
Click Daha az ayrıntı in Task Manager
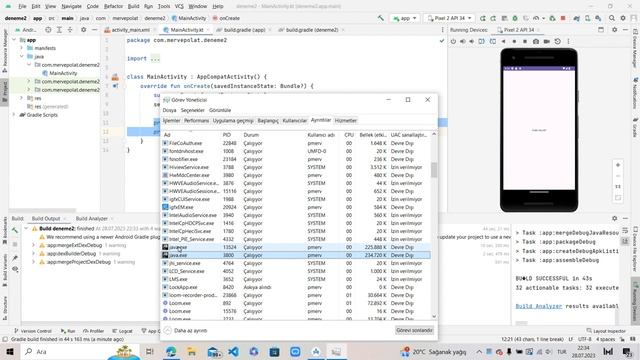coord(186,331)
